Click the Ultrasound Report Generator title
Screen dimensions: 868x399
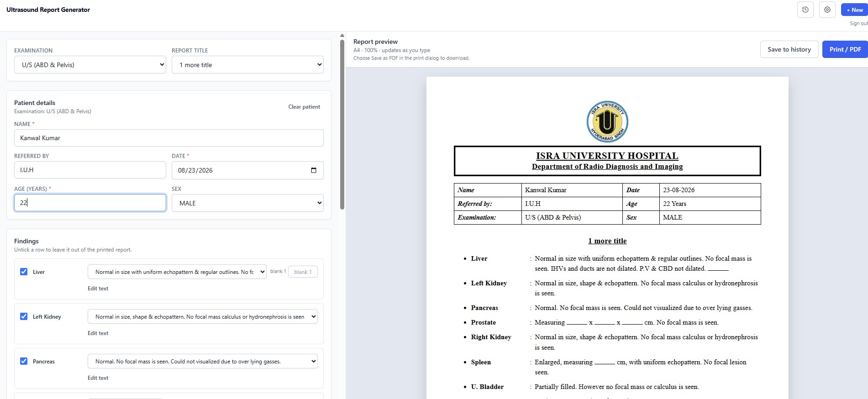[x=48, y=10]
